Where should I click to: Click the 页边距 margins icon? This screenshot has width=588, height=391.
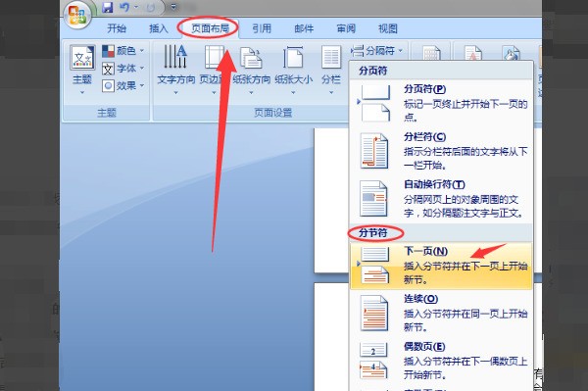point(214,57)
